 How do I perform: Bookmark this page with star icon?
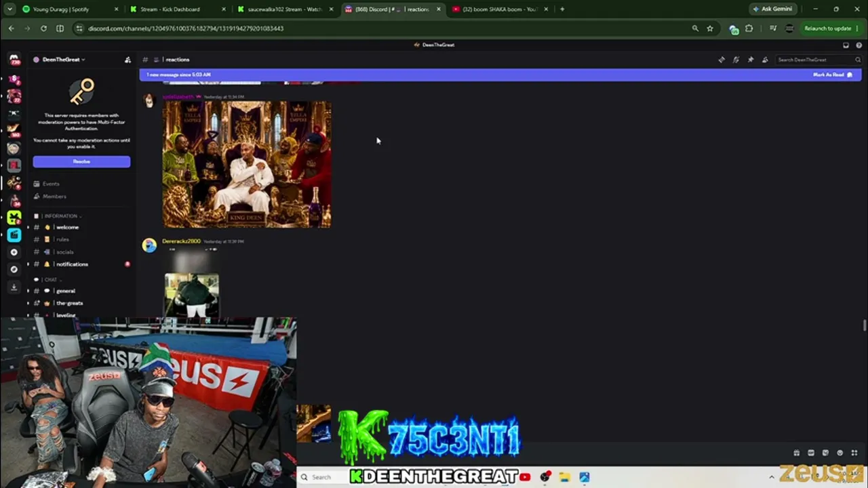click(710, 28)
